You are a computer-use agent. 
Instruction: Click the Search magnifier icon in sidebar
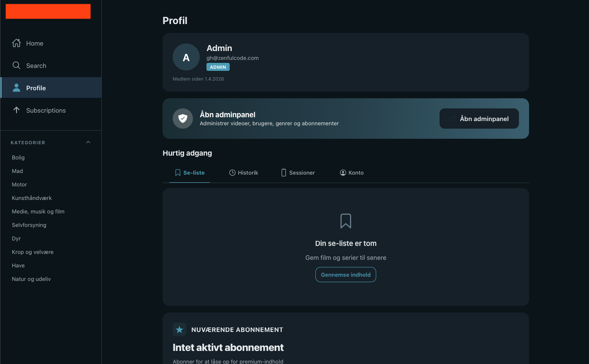[16, 65]
